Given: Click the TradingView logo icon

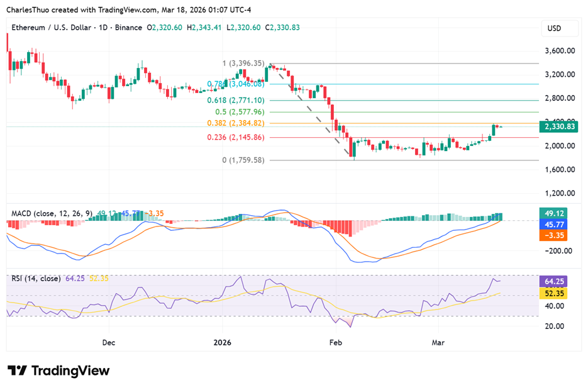Looking at the screenshot, I should coord(17,371).
